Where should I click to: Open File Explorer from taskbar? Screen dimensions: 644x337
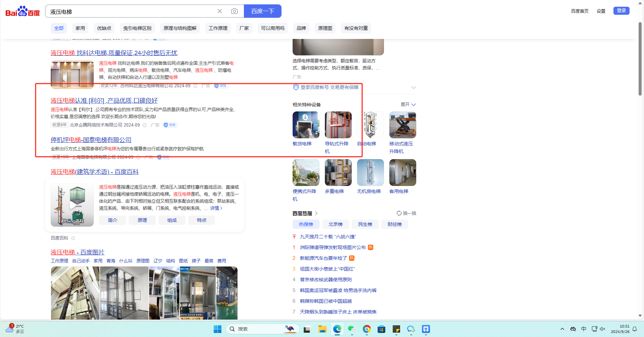pyautogui.click(x=323, y=329)
